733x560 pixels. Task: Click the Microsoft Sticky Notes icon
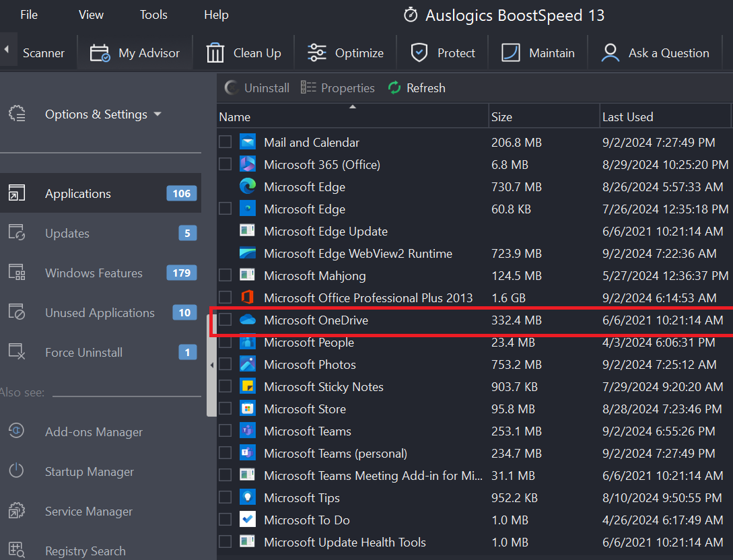pos(247,386)
